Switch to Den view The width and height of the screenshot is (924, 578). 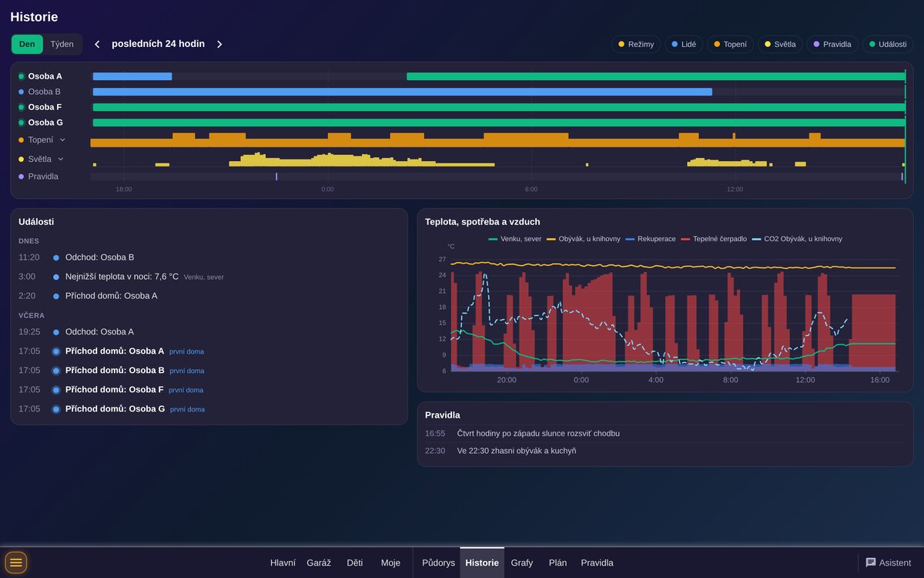click(x=27, y=44)
